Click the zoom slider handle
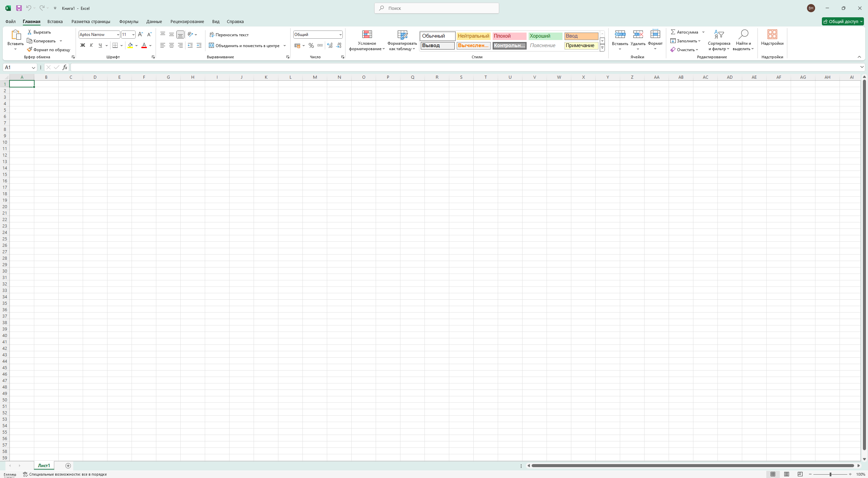The width and height of the screenshot is (868, 478). 830,474
